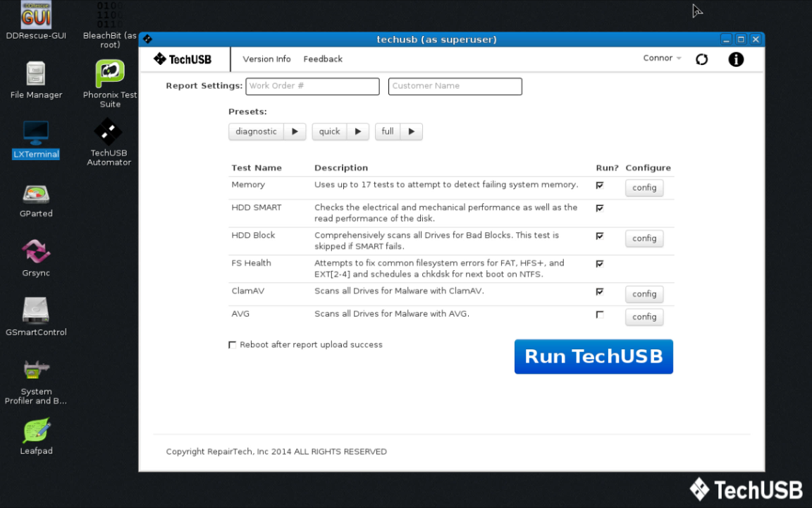Image resolution: width=812 pixels, height=508 pixels.
Task: Click the techusb window title bar icon
Action: (x=147, y=40)
